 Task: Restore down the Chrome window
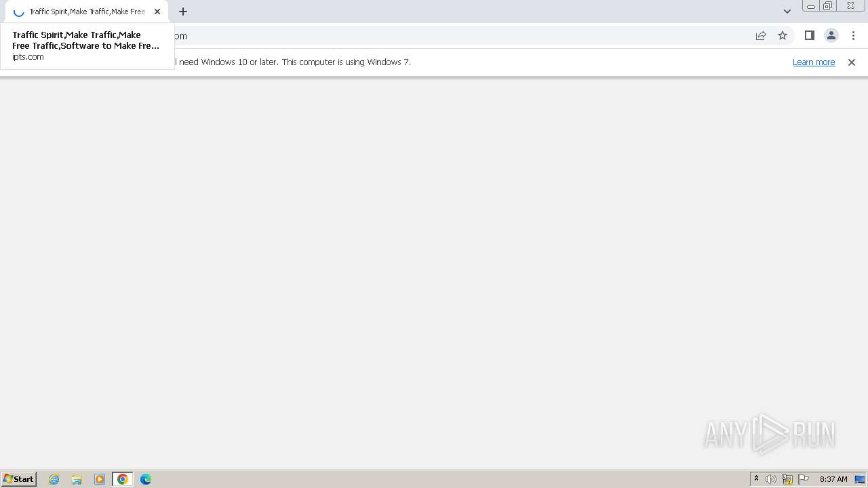coord(828,6)
